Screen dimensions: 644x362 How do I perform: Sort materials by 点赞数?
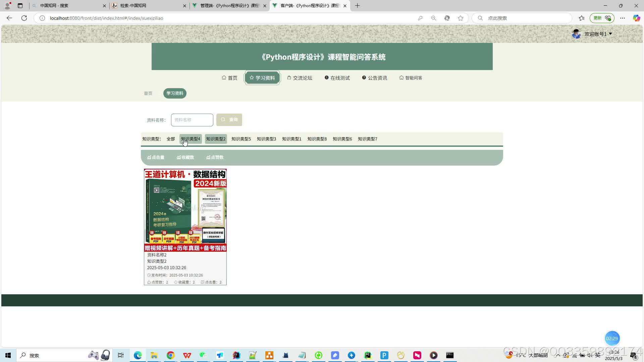click(215, 157)
